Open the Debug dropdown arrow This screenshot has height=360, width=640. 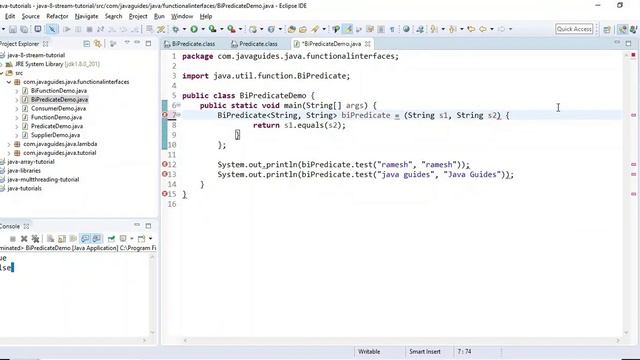click(184, 29)
